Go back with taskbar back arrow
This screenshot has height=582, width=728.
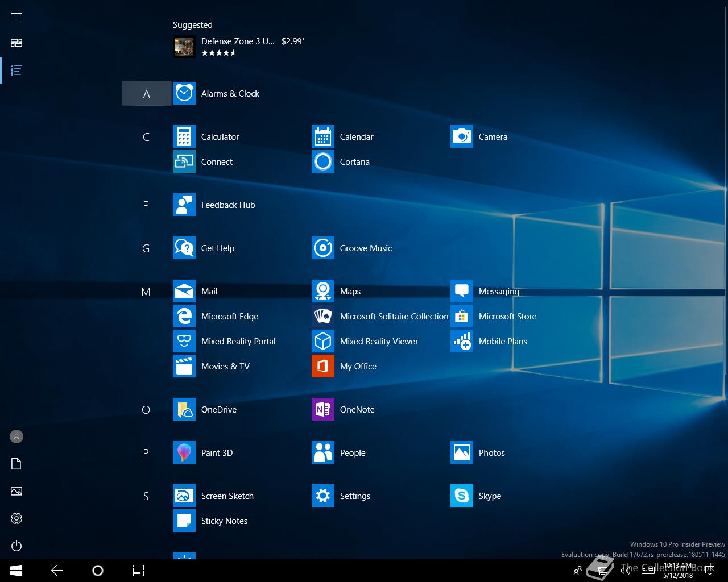click(x=57, y=571)
